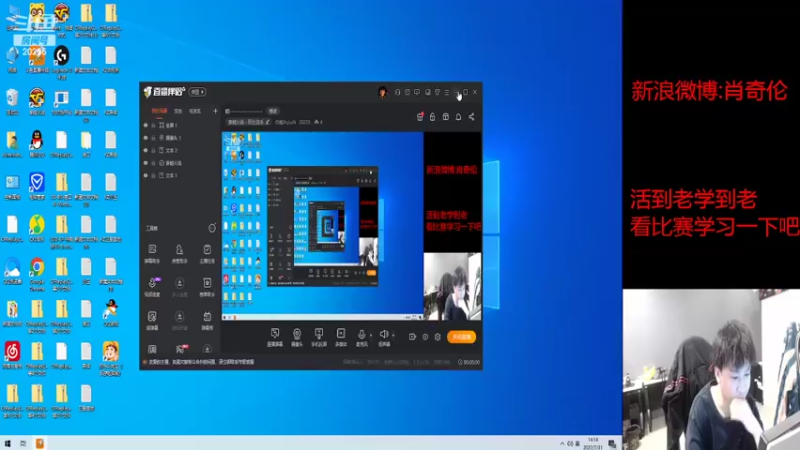Toggle visibility of the 摄像头 1 source

(x=146, y=138)
